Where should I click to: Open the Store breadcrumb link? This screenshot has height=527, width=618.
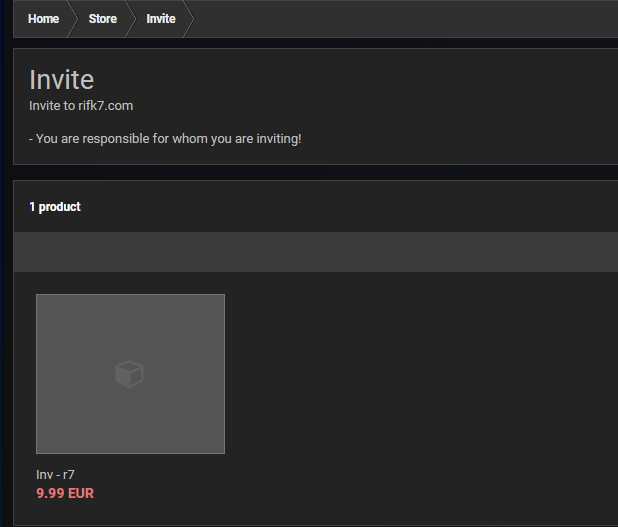click(x=102, y=19)
